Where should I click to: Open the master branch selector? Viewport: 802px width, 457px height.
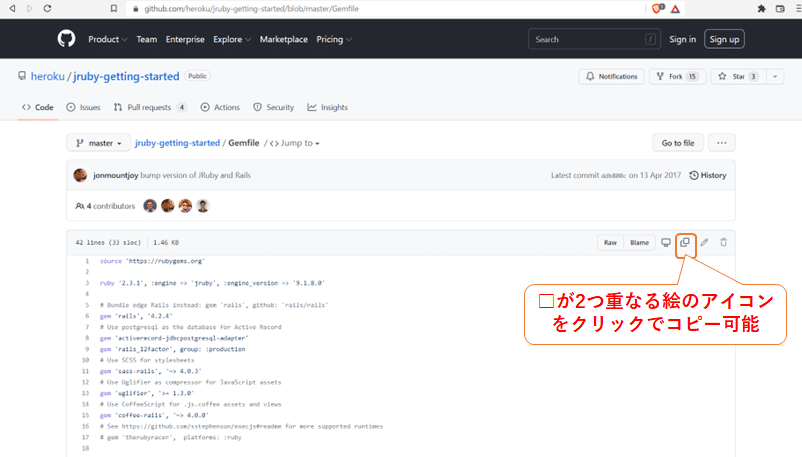pos(99,143)
